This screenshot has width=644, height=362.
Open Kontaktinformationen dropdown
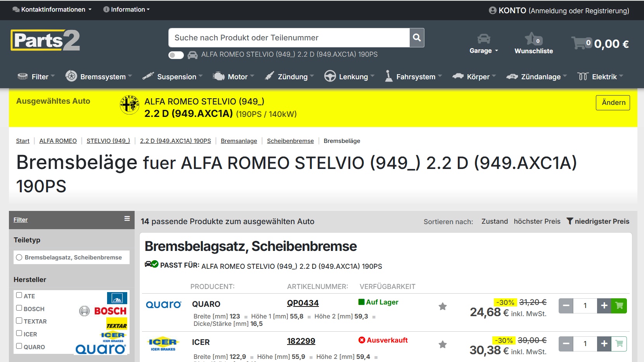[x=52, y=10]
